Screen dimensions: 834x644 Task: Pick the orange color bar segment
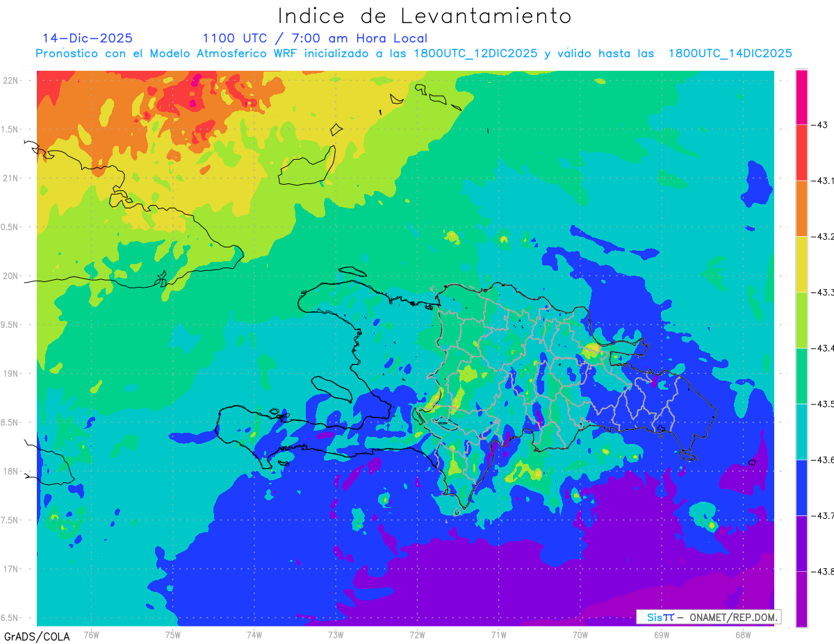tap(801, 208)
